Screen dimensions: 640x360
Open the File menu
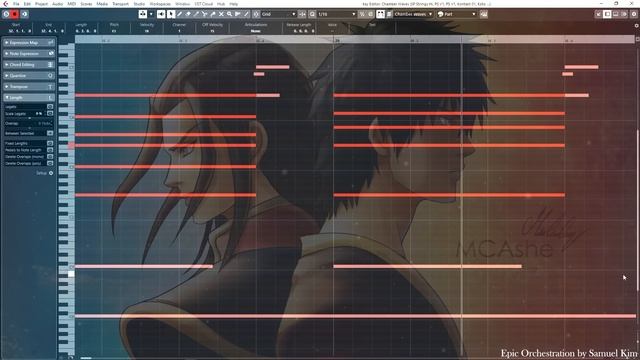16,4
